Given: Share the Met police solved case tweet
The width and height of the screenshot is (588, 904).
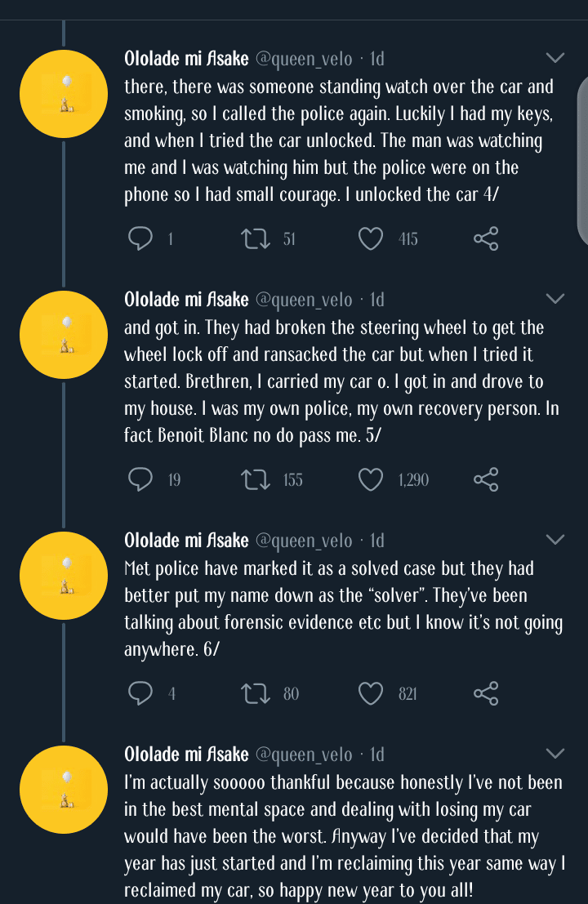Looking at the screenshot, I should 486,693.
